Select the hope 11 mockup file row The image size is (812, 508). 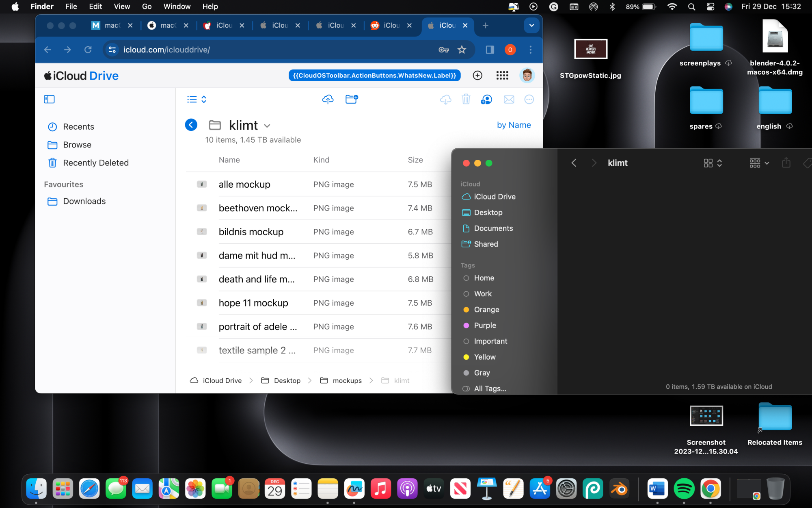pyautogui.click(x=253, y=303)
